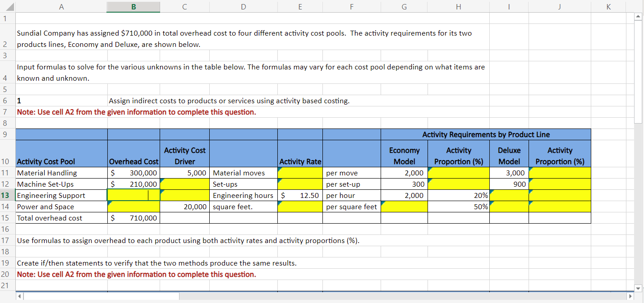Click 'Use formulas to assign overhead' text
This screenshot has width=644, height=303.
coord(188,240)
